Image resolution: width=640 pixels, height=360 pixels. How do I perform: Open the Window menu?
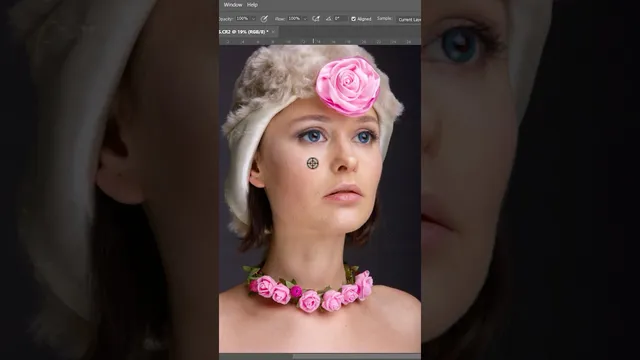[233, 5]
